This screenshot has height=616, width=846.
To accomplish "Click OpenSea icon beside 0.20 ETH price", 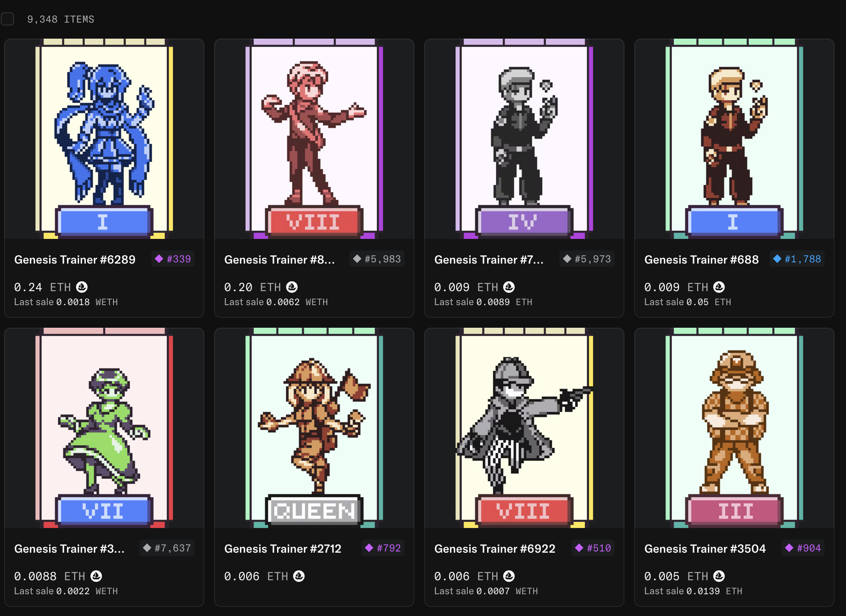I will click(292, 287).
